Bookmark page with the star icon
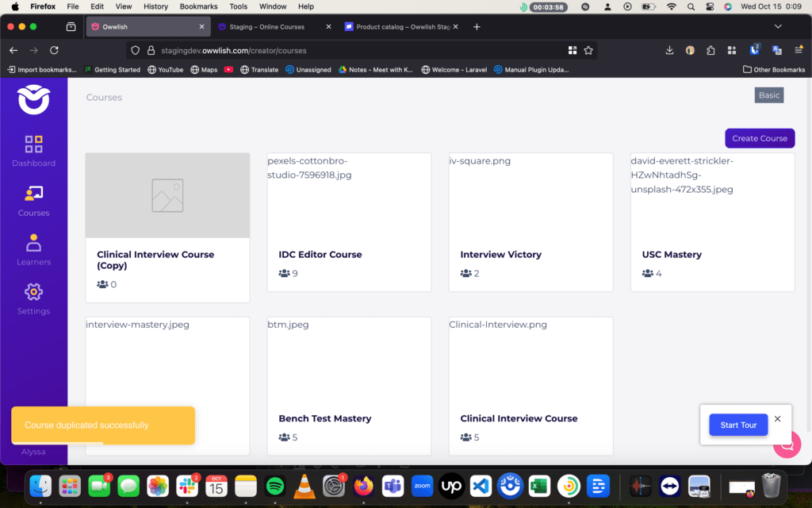Image resolution: width=812 pixels, height=508 pixels. [x=588, y=50]
